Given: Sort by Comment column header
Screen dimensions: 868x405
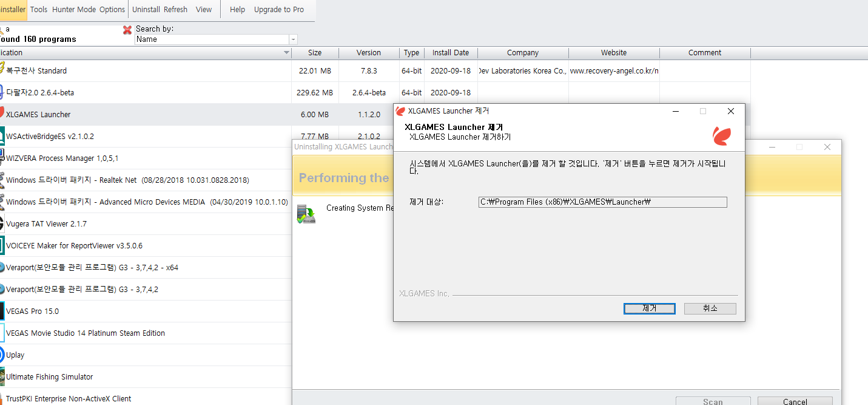Looking at the screenshot, I should [705, 53].
